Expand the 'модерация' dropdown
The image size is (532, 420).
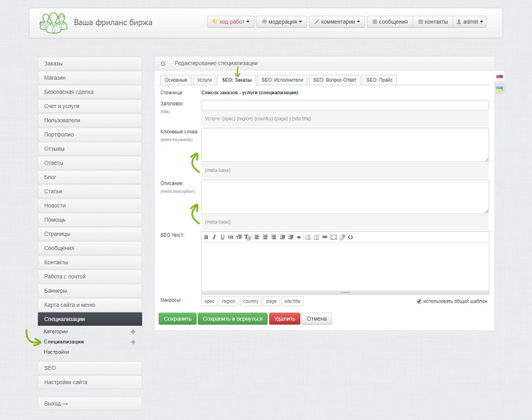(x=281, y=22)
